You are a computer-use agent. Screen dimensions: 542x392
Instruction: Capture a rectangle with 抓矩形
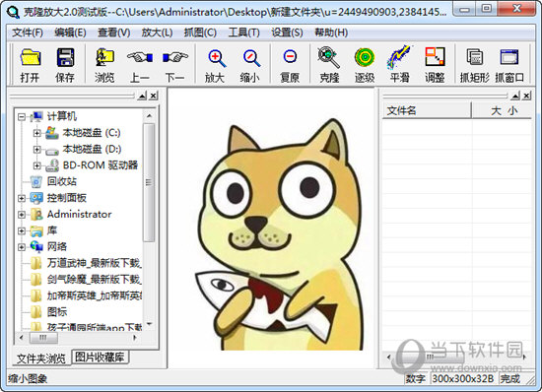475,65
